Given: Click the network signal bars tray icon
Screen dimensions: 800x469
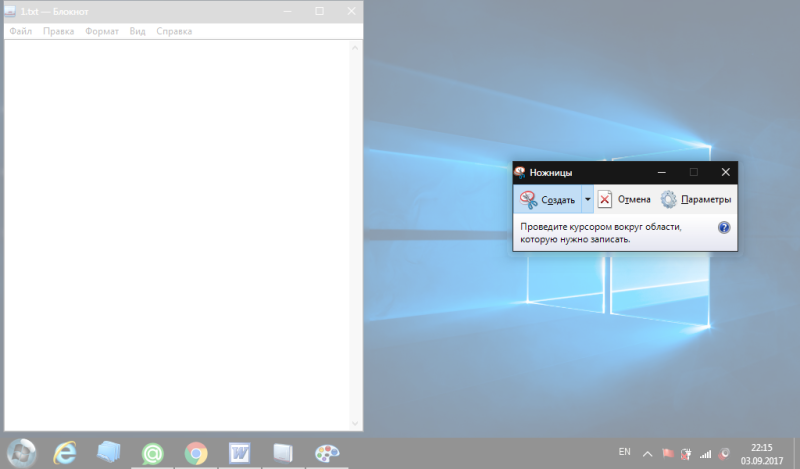Looking at the screenshot, I should point(705,453).
